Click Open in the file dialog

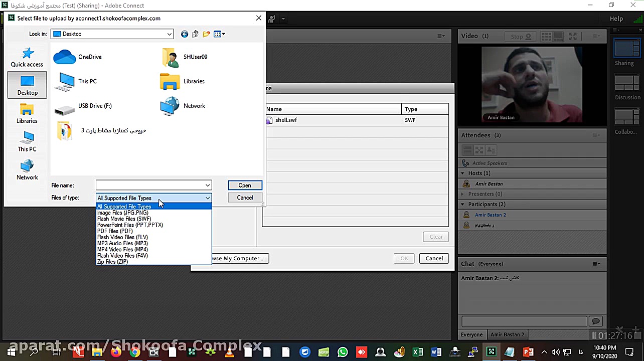coord(245,186)
